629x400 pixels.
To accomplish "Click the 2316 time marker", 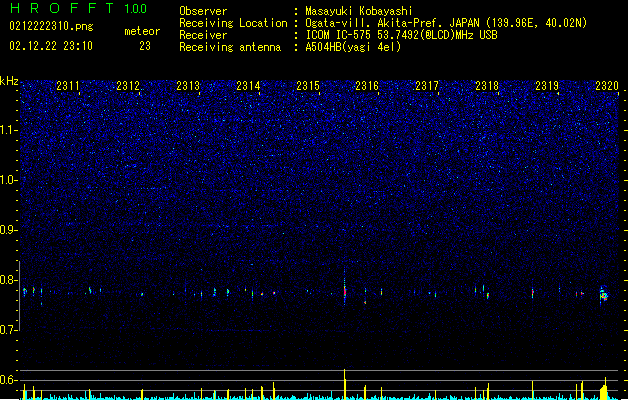I will coord(367,85).
